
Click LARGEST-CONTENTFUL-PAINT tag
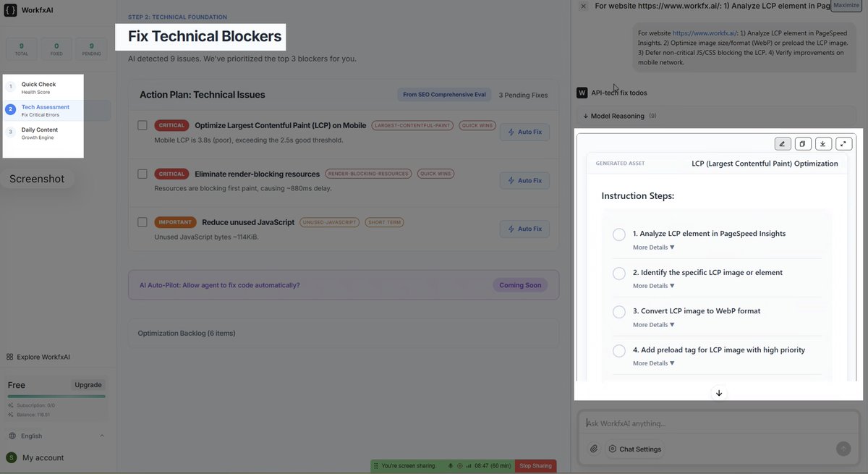pyautogui.click(x=412, y=125)
